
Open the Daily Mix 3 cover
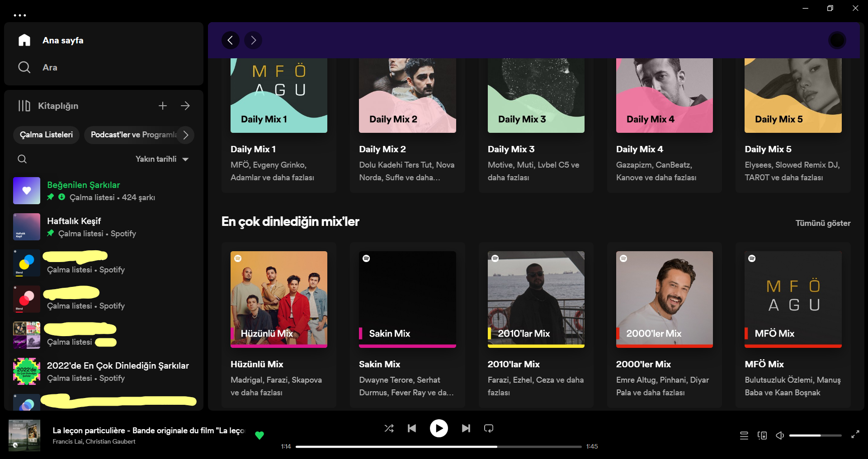point(536,95)
